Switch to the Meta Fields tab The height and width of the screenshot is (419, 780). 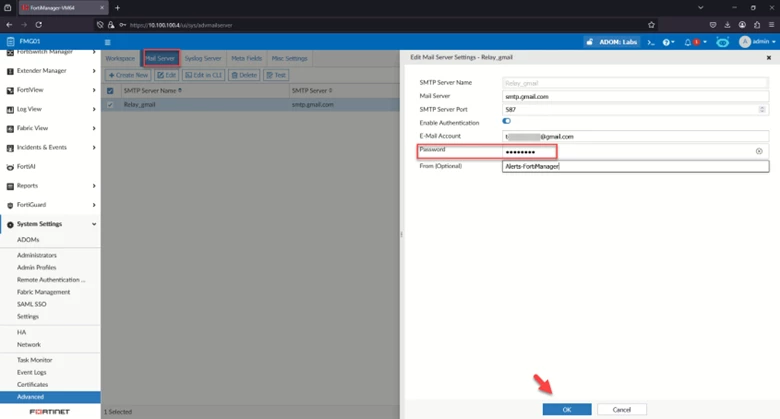click(x=246, y=58)
